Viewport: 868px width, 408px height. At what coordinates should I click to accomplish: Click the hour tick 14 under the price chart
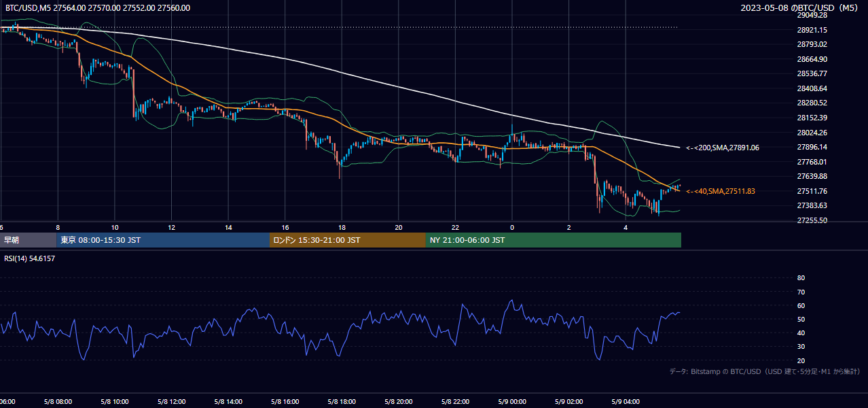coord(228,227)
